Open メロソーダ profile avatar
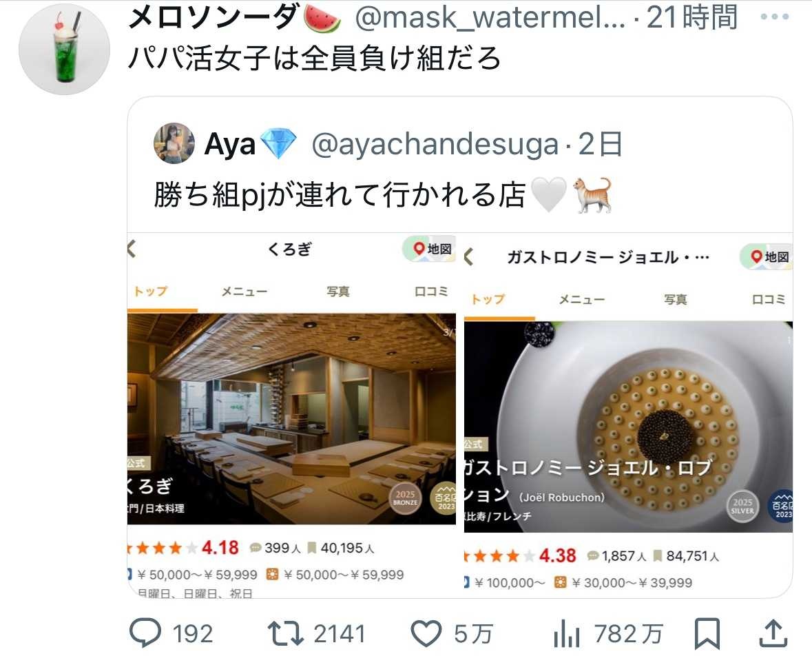This screenshot has width=812, height=665. 64,49
